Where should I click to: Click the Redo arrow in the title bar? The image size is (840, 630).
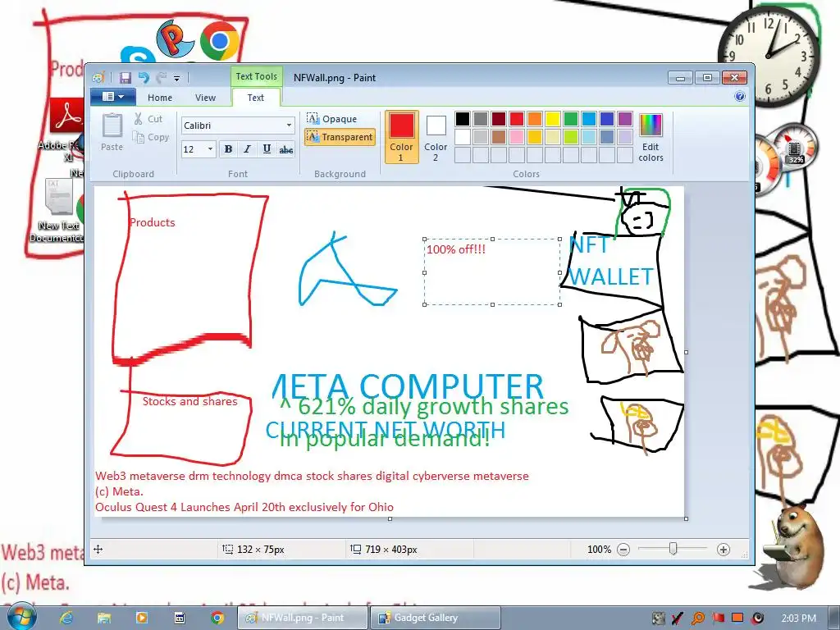pos(161,78)
